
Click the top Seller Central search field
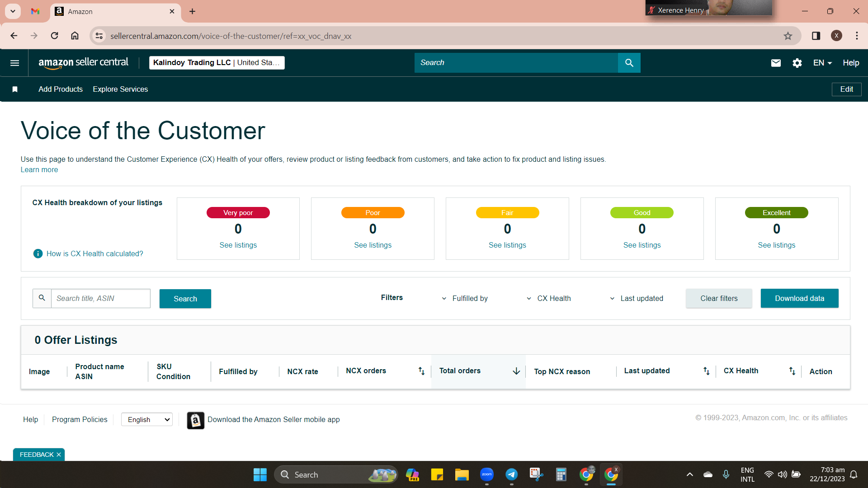[516, 63]
